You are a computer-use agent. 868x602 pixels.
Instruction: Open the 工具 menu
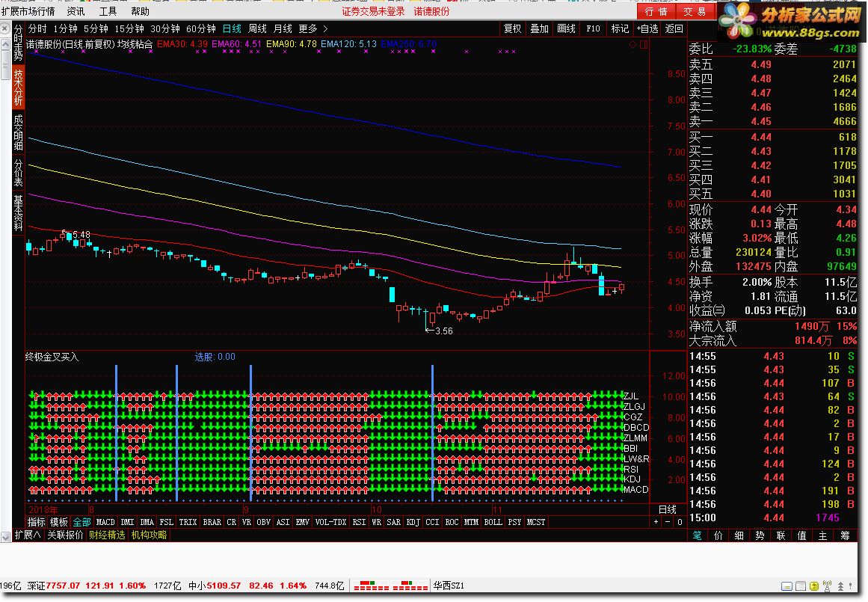(108, 12)
